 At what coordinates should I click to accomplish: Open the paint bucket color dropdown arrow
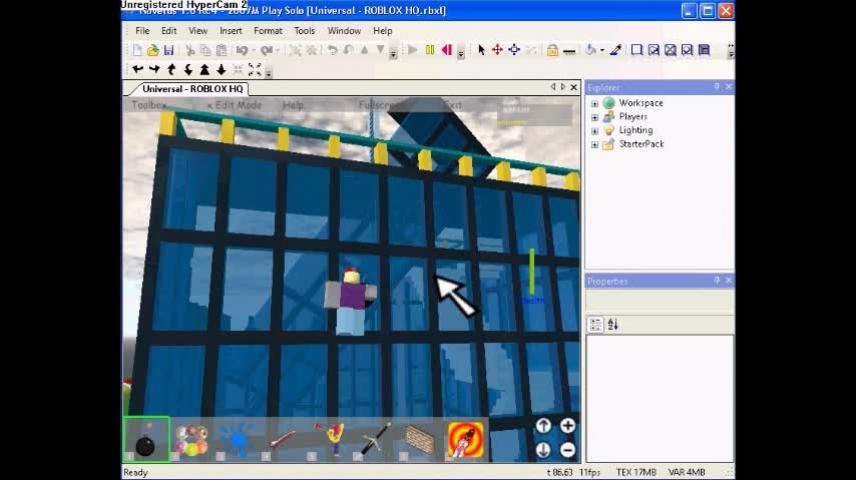(x=602, y=50)
